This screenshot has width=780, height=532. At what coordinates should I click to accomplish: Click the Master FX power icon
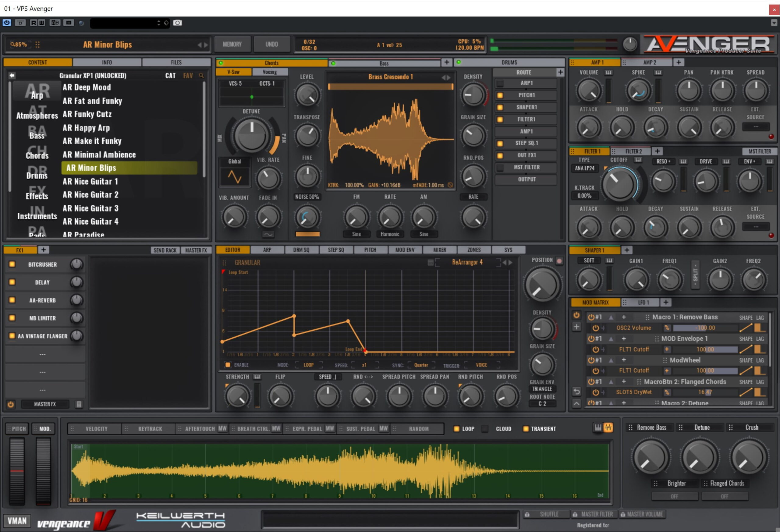(x=11, y=404)
